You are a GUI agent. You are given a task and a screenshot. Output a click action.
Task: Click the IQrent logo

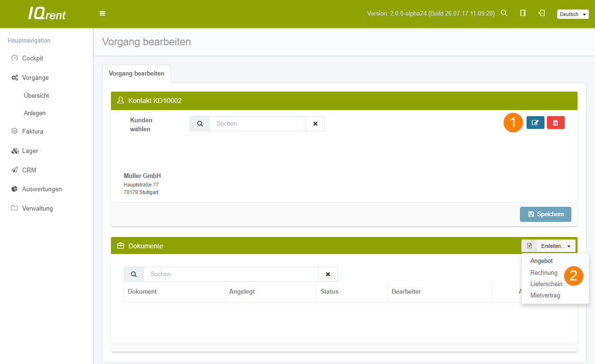point(47,13)
